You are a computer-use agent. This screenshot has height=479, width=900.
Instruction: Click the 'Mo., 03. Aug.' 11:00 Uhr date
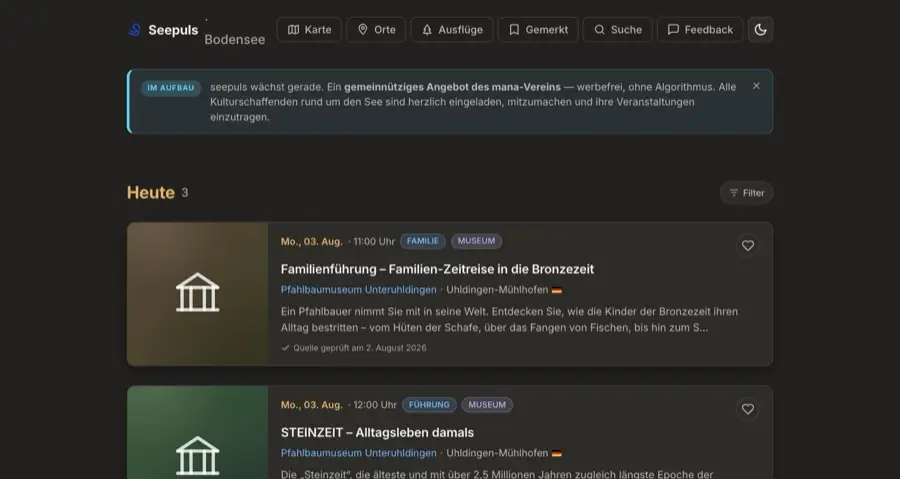pyautogui.click(x=312, y=242)
